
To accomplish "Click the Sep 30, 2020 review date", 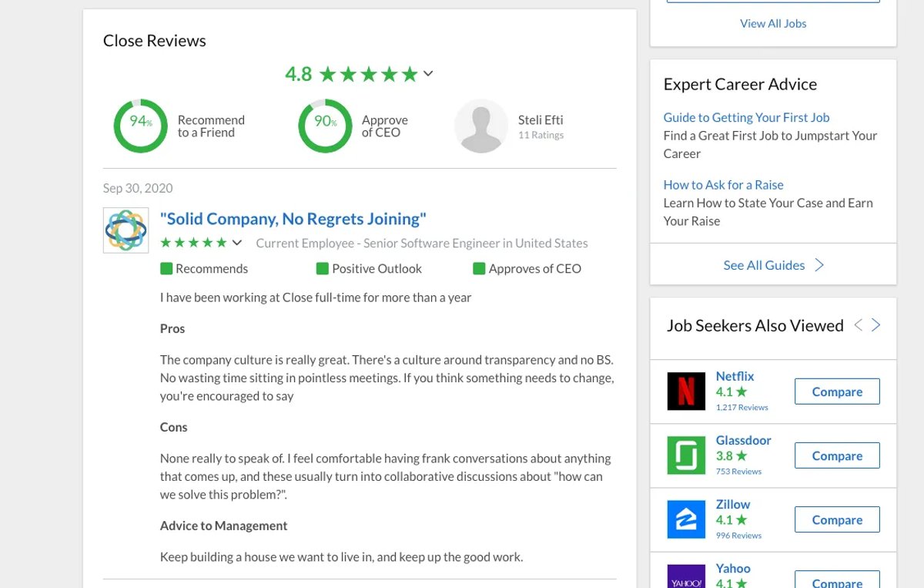I will pos(138,188).
